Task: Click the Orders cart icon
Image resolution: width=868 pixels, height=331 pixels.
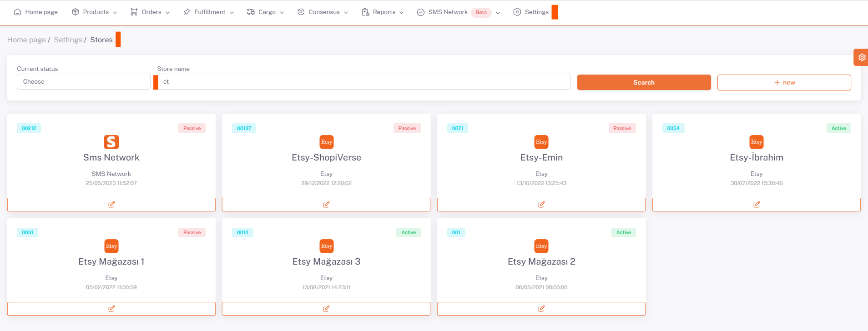Action: tap(134, 12)
